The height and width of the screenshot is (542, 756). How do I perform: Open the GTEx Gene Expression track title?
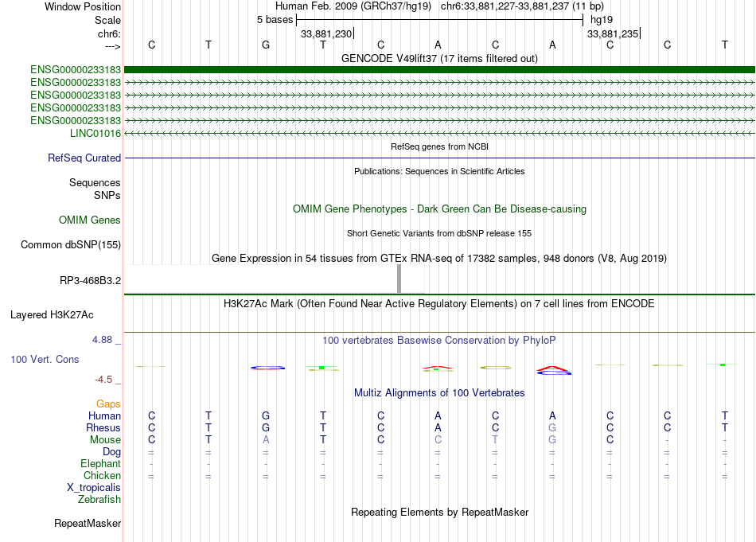439,258
